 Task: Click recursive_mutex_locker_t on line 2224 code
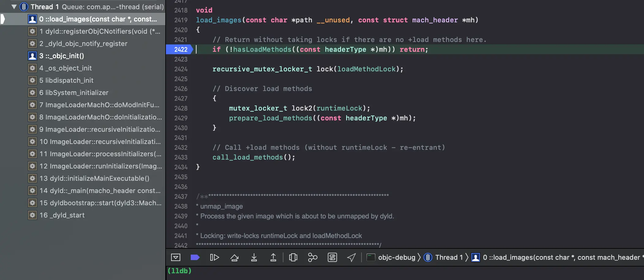pos(262,69)
